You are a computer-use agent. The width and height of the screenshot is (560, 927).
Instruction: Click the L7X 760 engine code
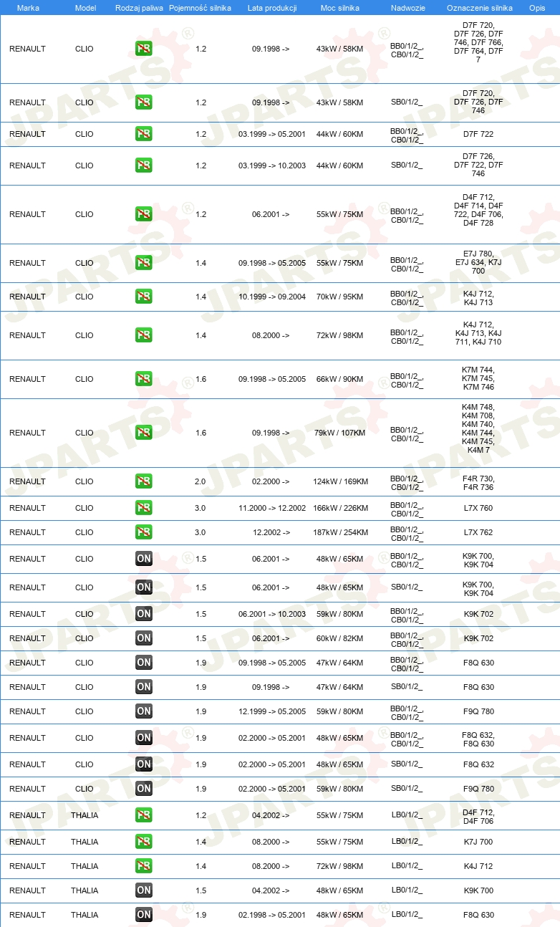coord(478,508)
